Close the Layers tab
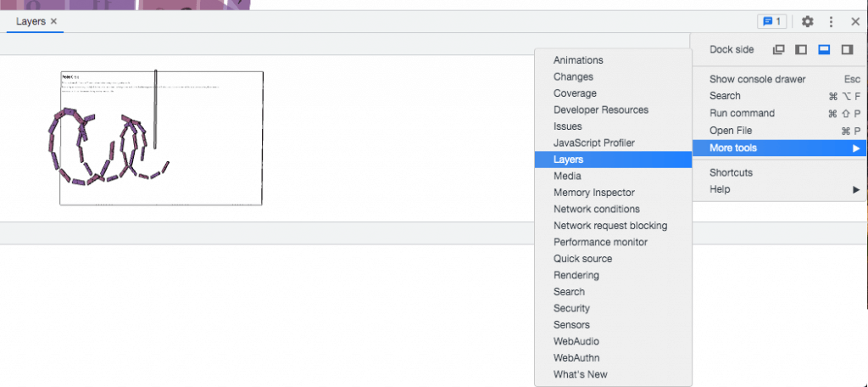Viewport: 868px width, 387px height. click(53, 21)
